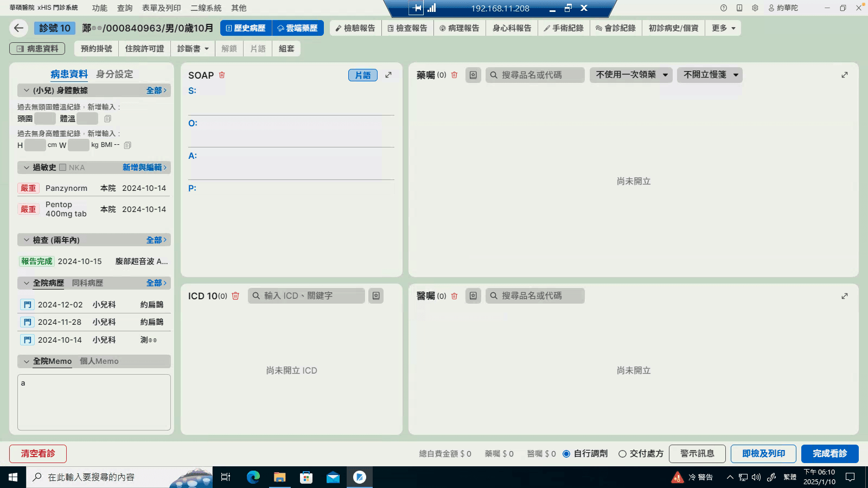868x488 pixels.
Task: Expand the 藥囑 panel
Action: [845, 75]
